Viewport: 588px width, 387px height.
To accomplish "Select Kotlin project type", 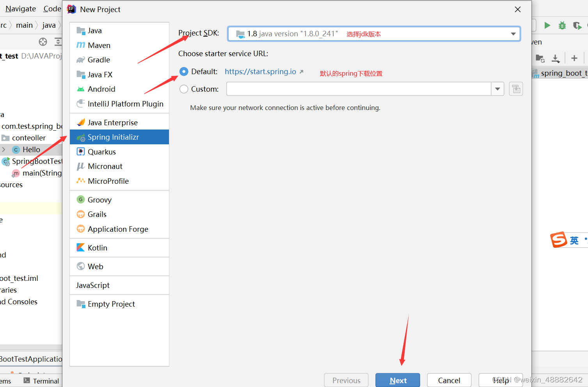I will [119, 248].
